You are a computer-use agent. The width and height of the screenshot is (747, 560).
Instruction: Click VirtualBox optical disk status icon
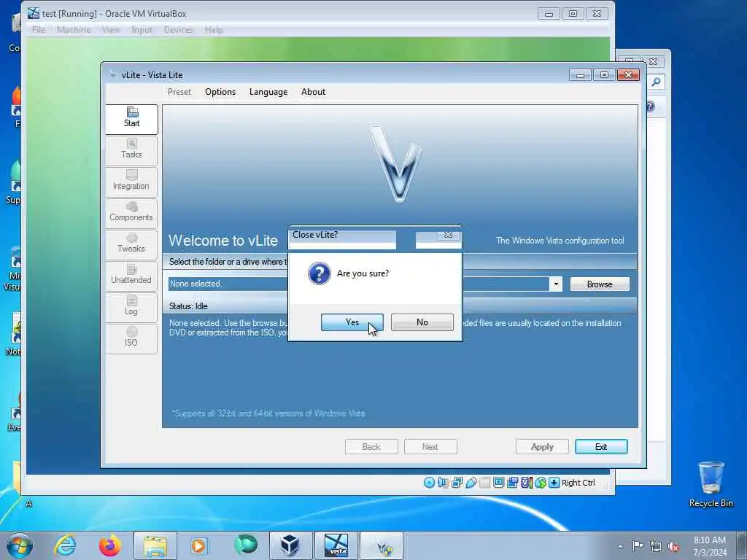pos(429,483)
